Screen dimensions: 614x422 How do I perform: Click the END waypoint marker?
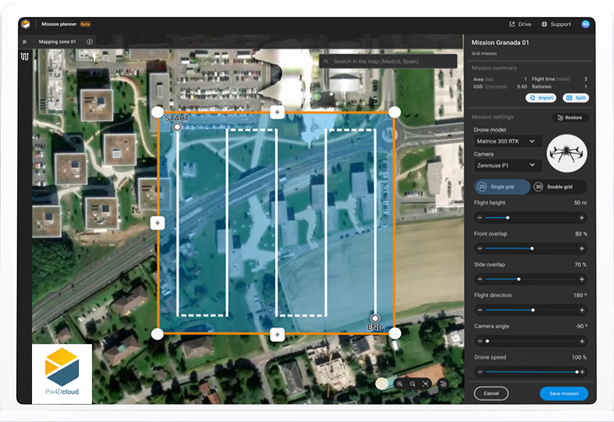point(375,318)
